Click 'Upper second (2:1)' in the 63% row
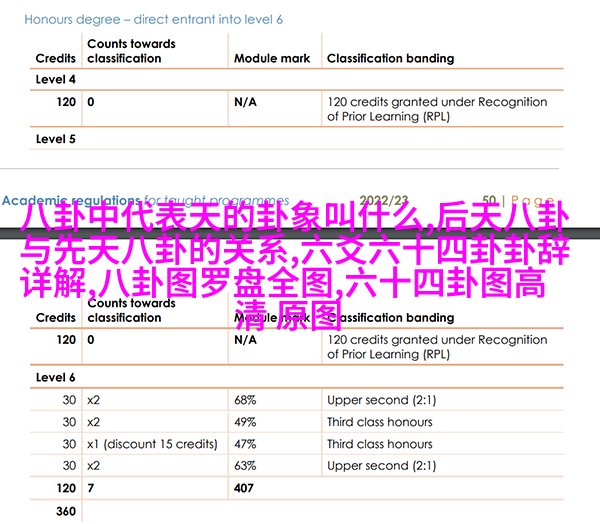This screenshot has width=600, height=524. pos(382,465)
